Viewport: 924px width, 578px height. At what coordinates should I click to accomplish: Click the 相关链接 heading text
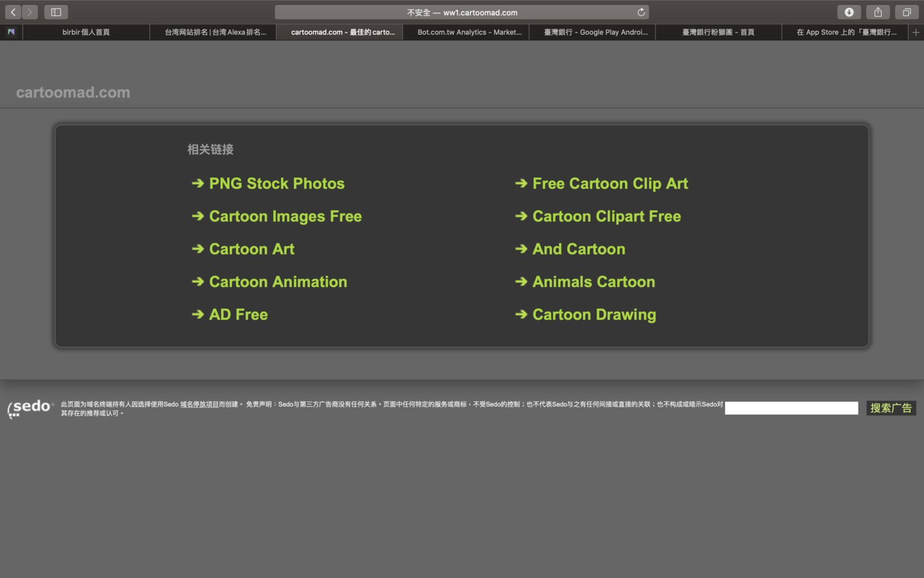210,150
